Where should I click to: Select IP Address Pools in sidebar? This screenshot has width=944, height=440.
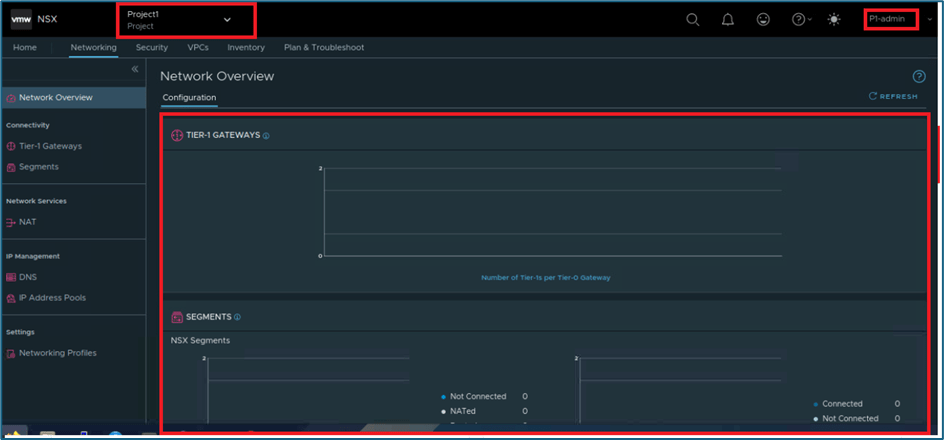[54, 298]
